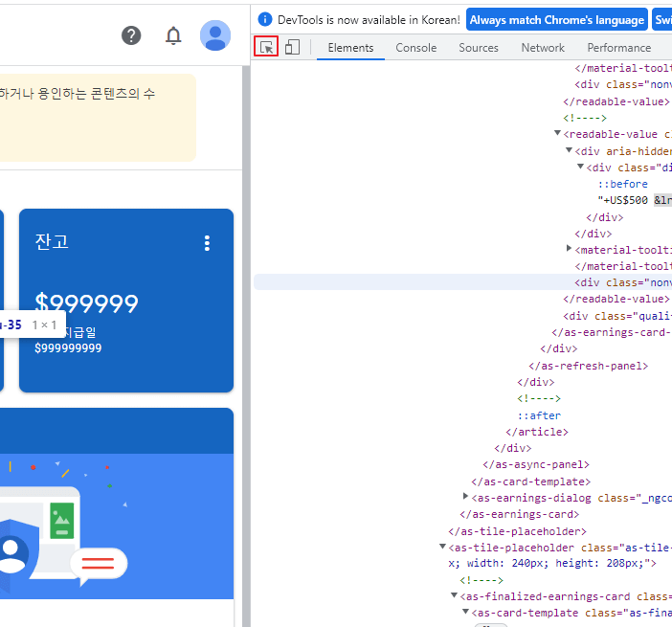Select the ::before pseudo-element row

pos(623,184)
